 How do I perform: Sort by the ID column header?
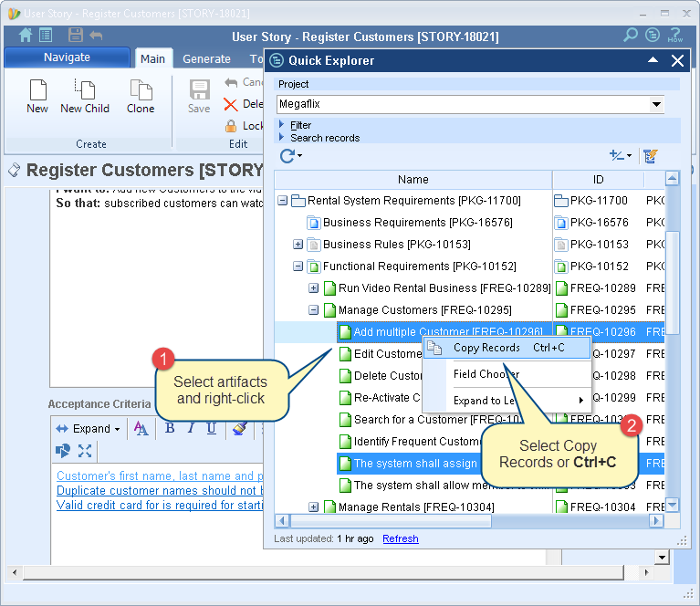pyautogui.click(x=598, y=180)
